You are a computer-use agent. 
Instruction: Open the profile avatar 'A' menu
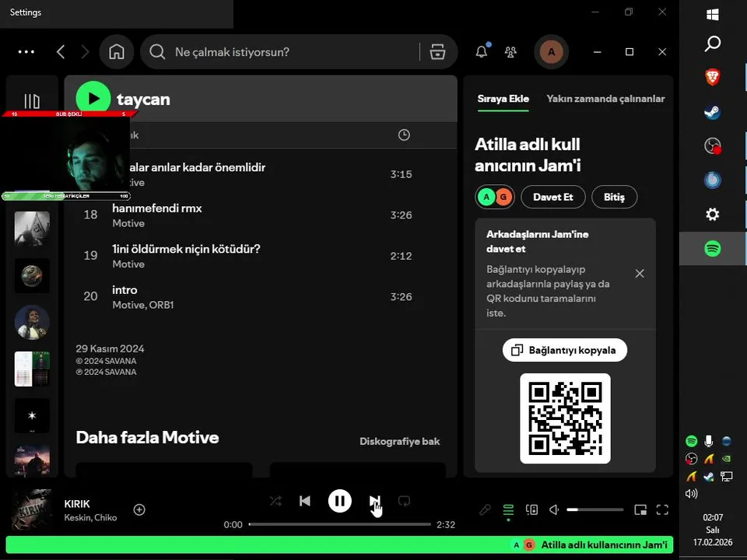click(551, 52)
